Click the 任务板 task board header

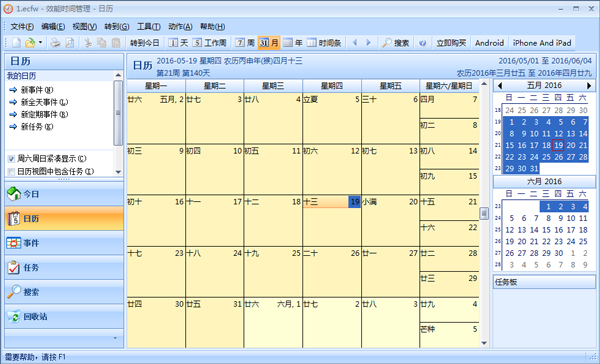click(x=544, y=282)
